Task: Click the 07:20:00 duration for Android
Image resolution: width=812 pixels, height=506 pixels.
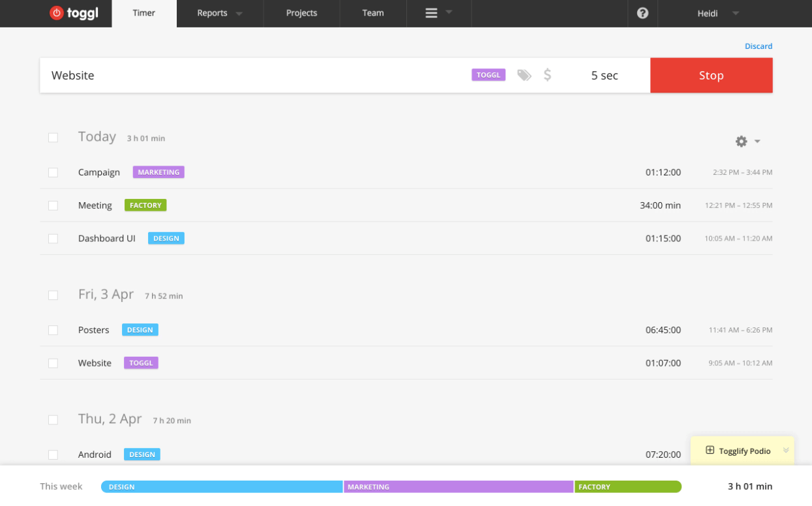Action: click(x=663, y=454)
